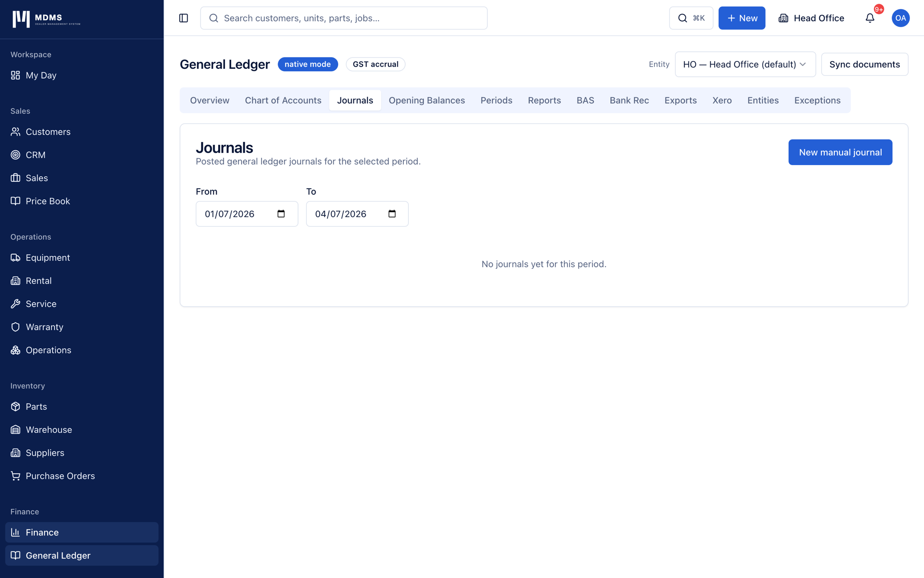Open the OA user avatar menu

[x=900, y=18]
